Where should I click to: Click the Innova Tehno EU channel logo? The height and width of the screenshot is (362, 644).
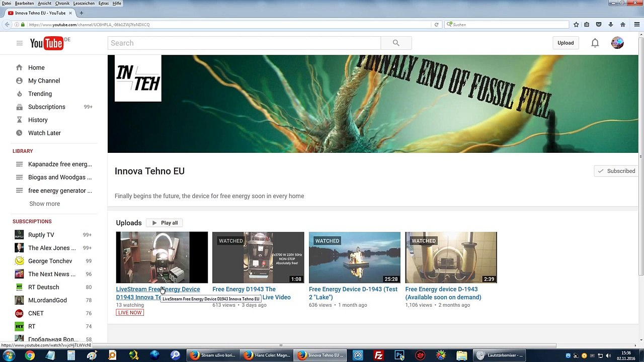click(x=138, y=78)
